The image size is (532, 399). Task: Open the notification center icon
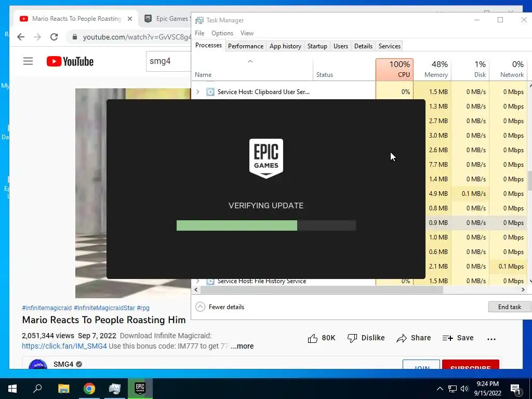point(515,389)
